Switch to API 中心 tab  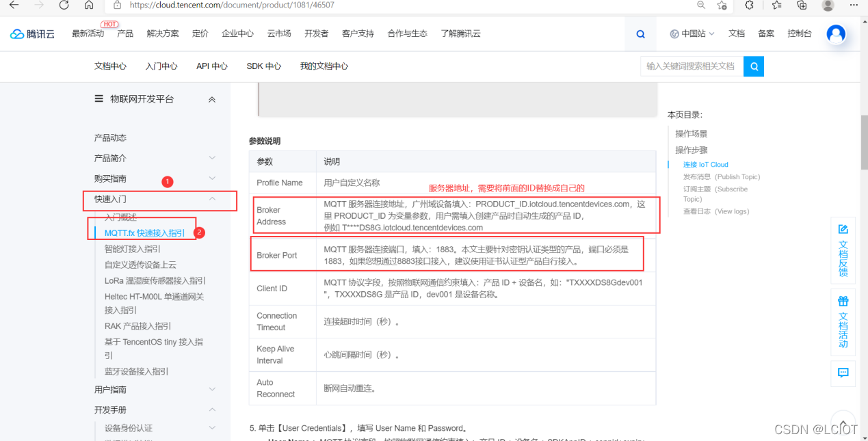coord(212,66)
